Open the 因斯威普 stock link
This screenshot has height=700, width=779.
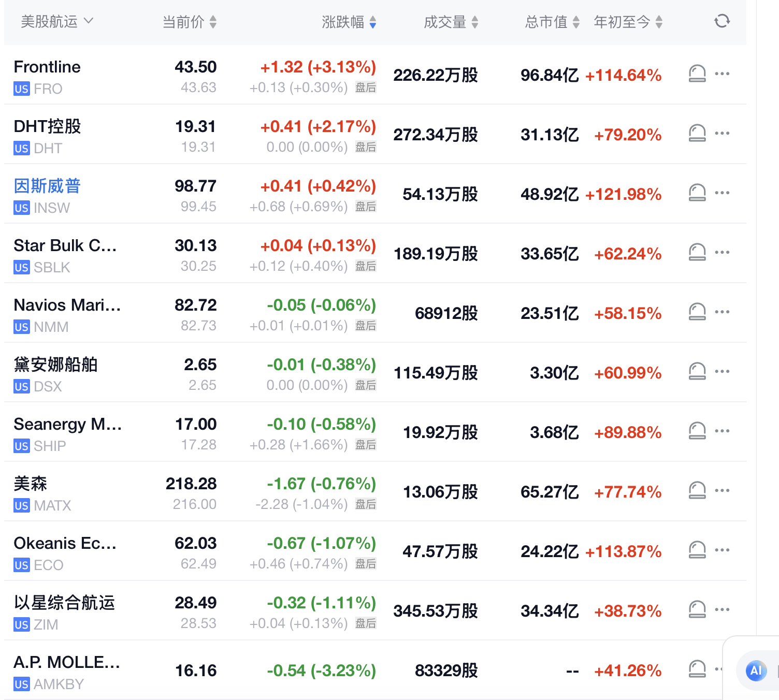click(x=47, y=186)
